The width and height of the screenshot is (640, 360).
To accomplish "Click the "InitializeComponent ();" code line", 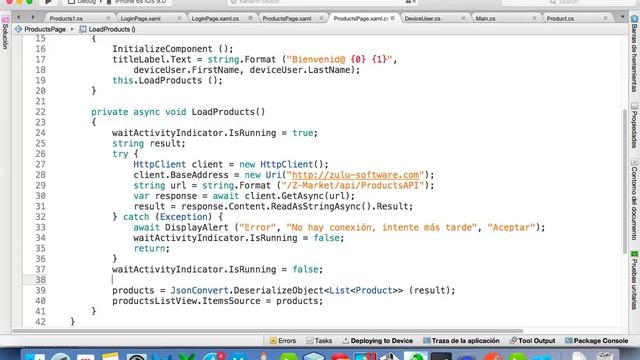I will [x=173, y=49].
